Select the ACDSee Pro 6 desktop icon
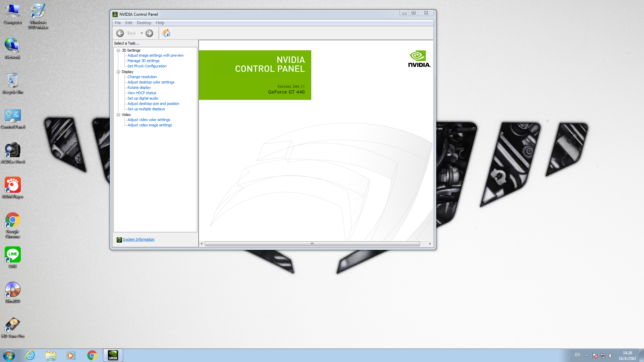 click(x=13, y=153)
